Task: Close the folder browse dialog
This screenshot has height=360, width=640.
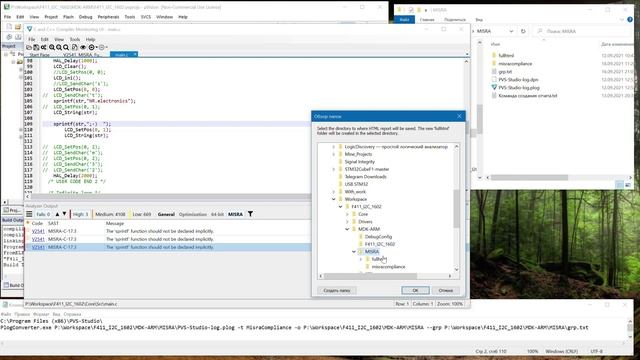Action: click(x=459, y=116)
